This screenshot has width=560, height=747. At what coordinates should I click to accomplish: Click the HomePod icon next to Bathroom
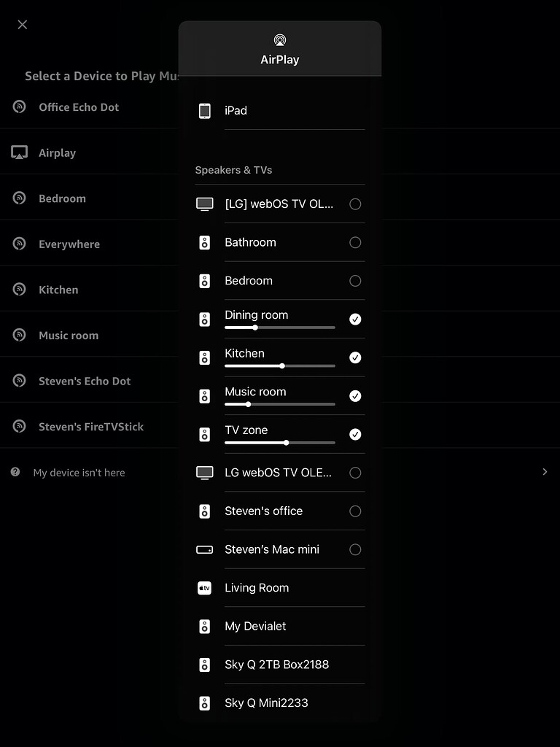click(205, 242)
